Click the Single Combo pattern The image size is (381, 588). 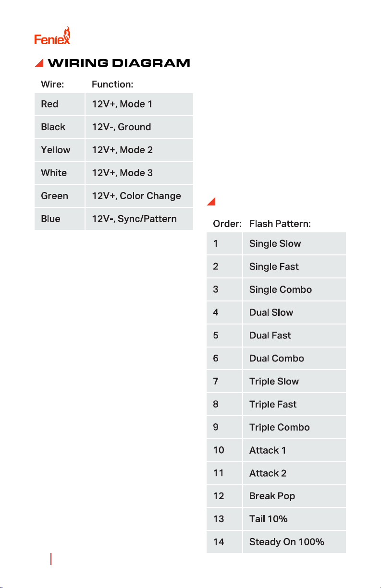tap(280, 289)
